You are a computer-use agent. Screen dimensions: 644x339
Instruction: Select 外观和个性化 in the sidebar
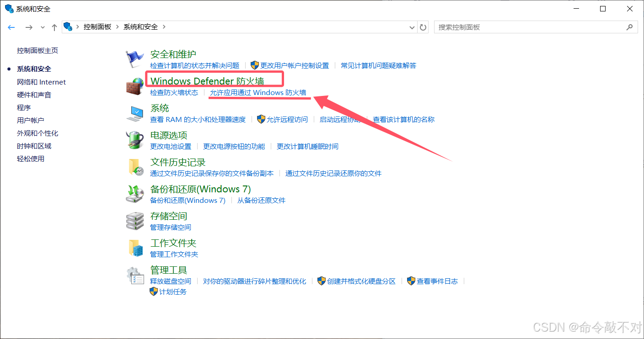(x=38, y=133)
